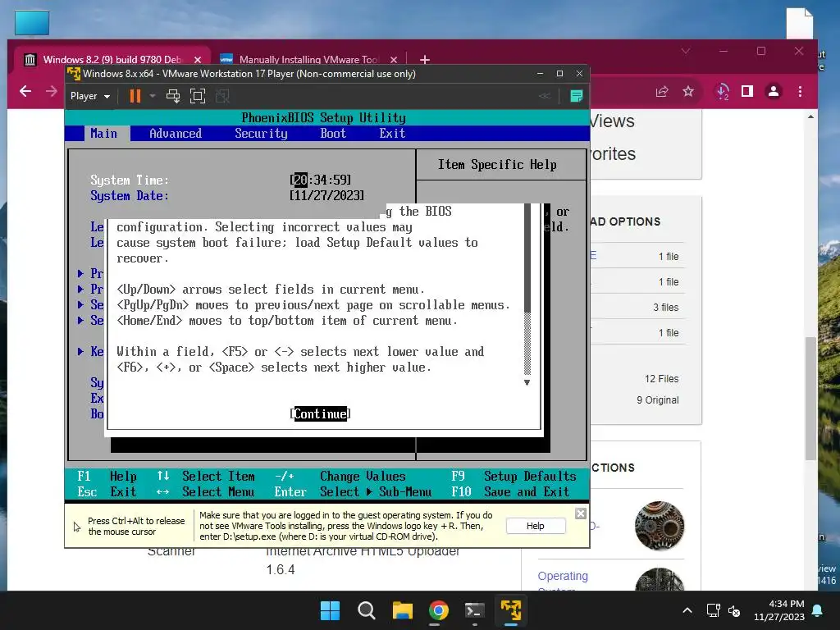Go forward in the browser
This screenshot has width=840, height=630.
[x=52, y=92]
